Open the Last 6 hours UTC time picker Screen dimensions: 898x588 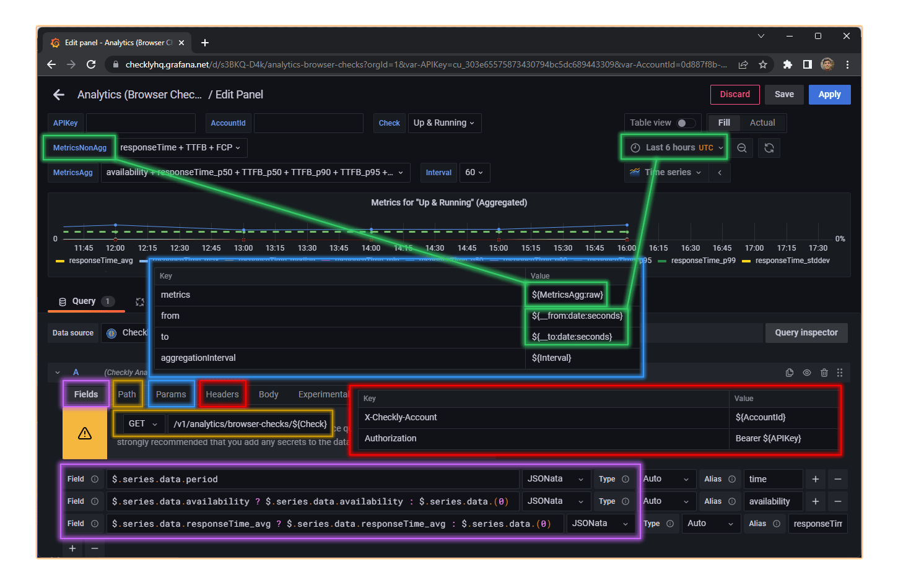click(x=676, y=148)
